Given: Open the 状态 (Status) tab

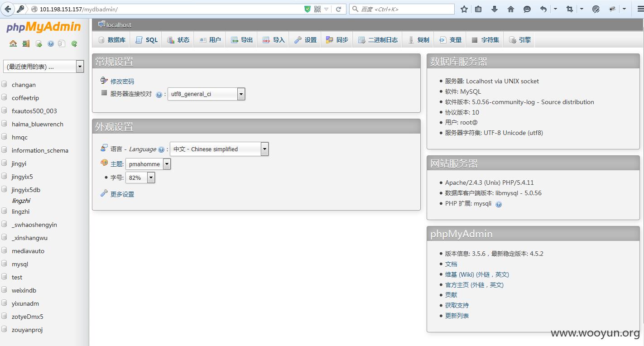Looking at the screenshot, I should click(178, 40).
